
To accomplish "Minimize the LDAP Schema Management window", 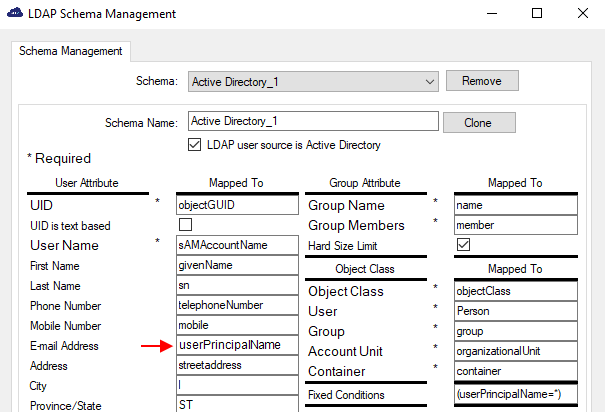I will pyautogui.click(x=492, y=14).
